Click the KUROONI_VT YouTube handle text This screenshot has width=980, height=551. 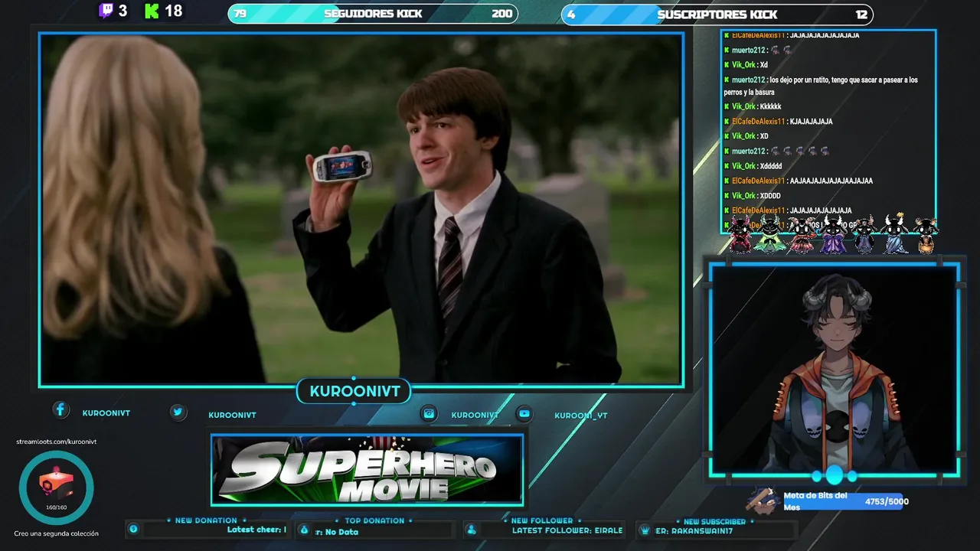tap(580, 416)
